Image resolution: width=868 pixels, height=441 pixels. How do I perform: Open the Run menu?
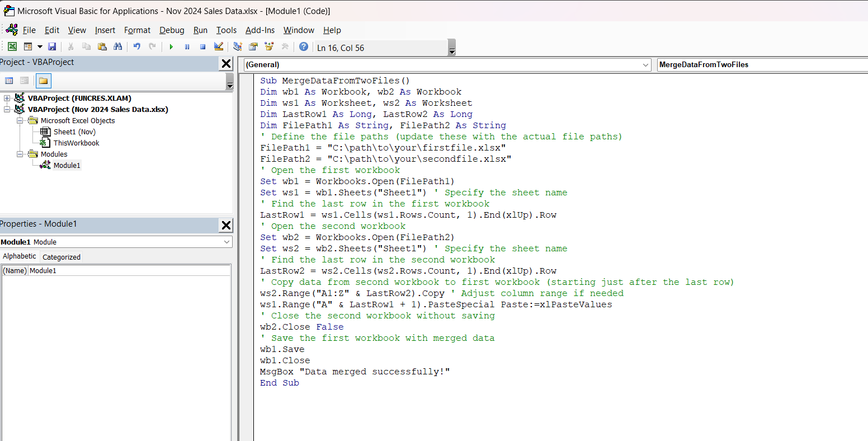[x=200, y=30]
